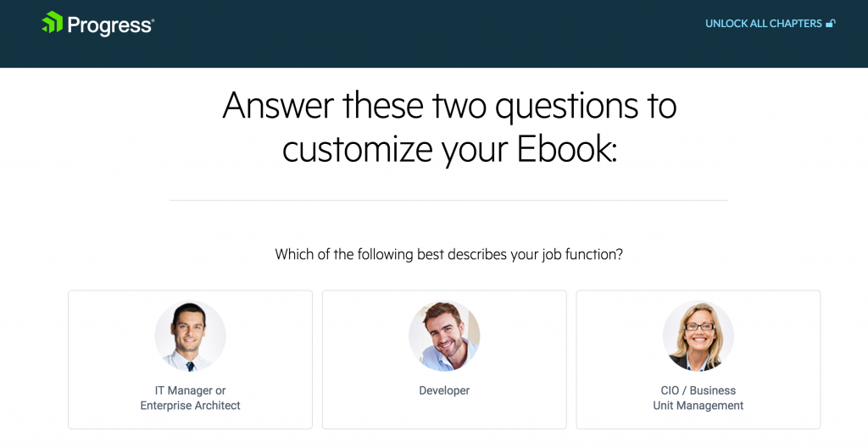The width and height of the screenshot is (868, 448).
Task: Click the IT Manager card box
Action: point(190,360)
